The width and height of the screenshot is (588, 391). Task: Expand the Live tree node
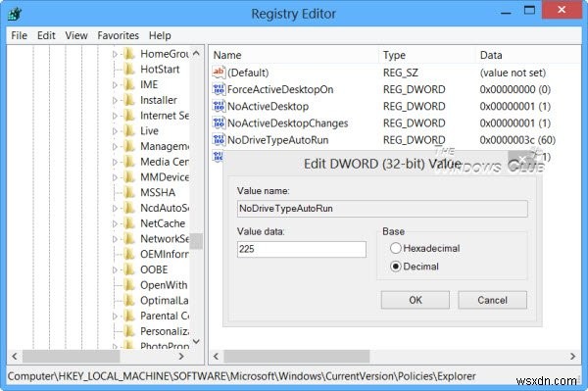pyautogui.click(x=115, y=131)
